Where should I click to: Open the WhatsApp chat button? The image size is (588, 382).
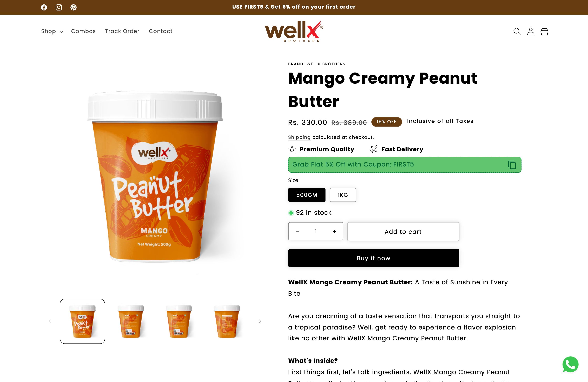(570, 364)
